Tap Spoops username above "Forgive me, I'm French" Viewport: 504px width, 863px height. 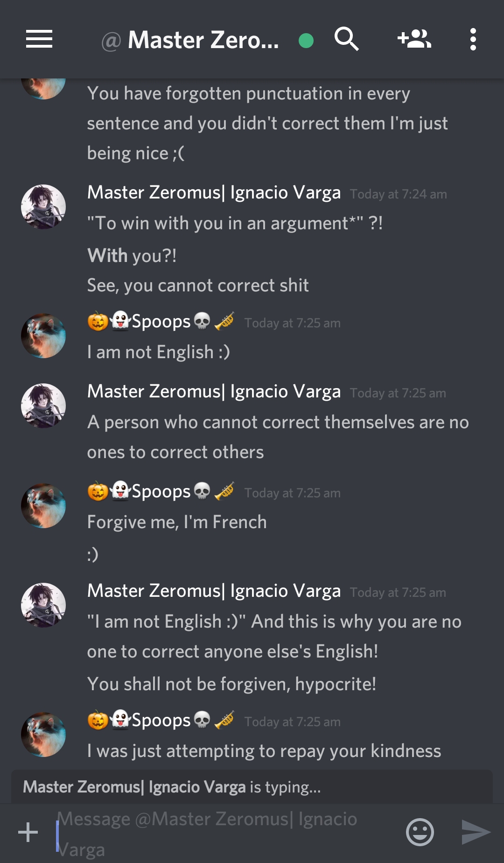(161, 491)
